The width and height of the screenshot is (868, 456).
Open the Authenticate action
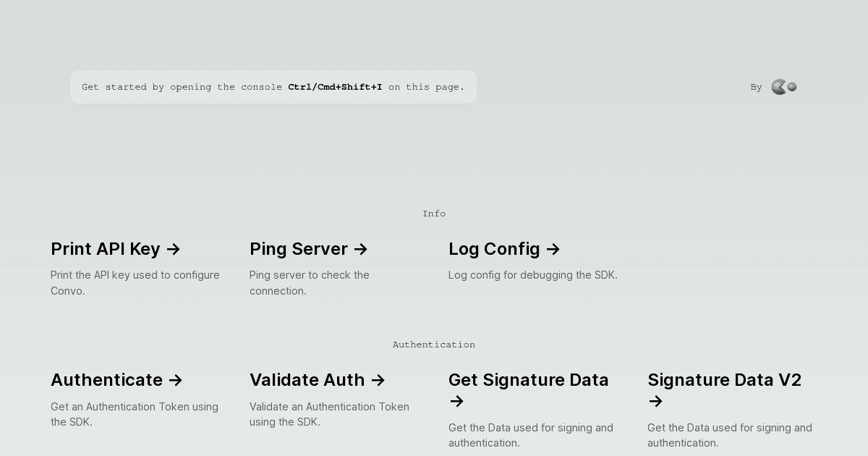coord(106,380)
